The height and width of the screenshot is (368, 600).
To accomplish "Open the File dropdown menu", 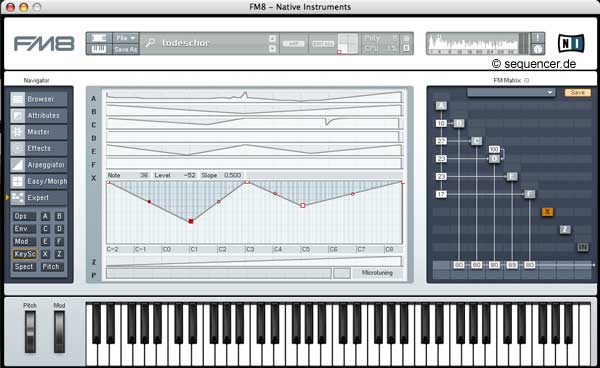I will point(126,38).
